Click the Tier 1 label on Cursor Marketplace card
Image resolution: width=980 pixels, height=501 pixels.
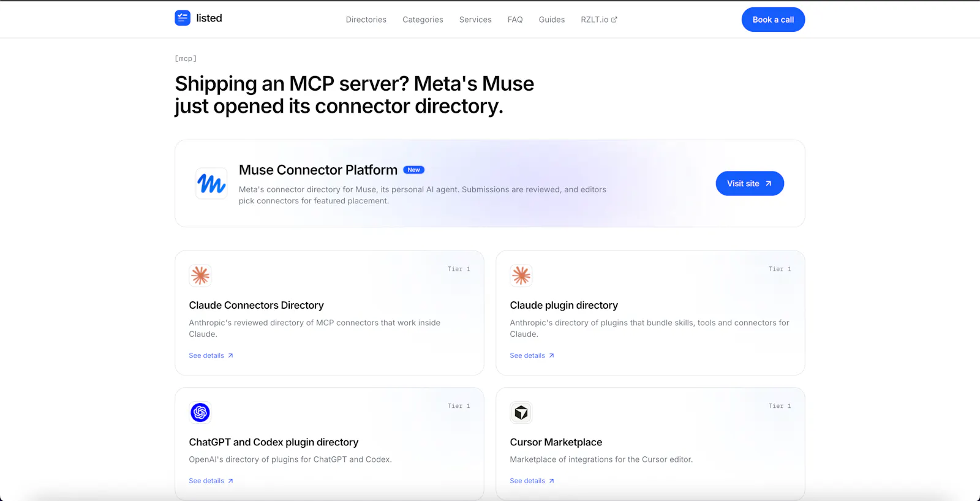click(780, 406)
